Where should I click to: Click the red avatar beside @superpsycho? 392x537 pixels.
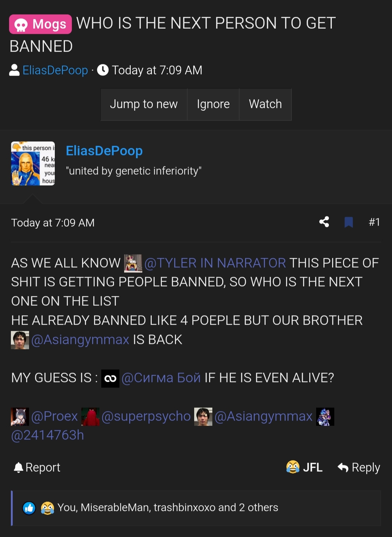click(90, 416)
